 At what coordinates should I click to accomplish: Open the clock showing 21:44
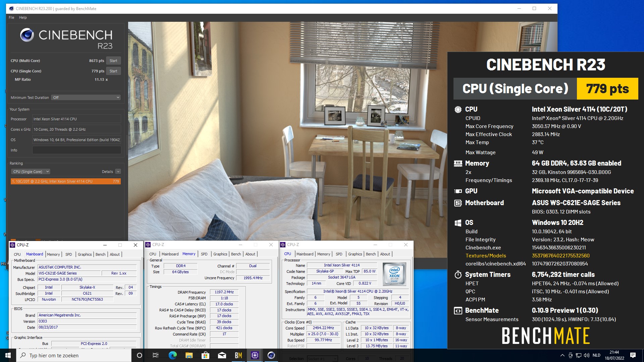click(x=614, y=355)
